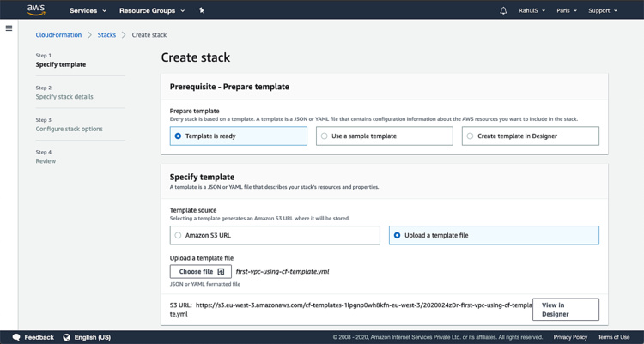644x344 pixels.
Task: Expand the Services dropdown menu
Action: (x=88, y=10)
